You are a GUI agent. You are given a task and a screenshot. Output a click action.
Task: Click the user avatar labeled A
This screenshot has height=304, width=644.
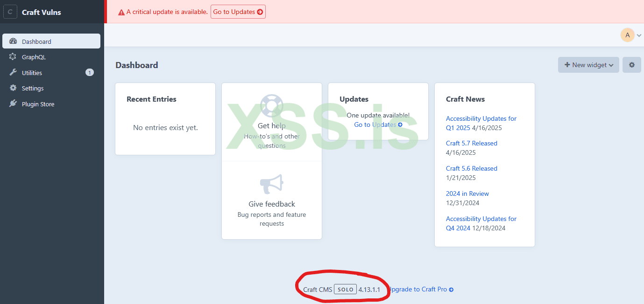(627, 35)
